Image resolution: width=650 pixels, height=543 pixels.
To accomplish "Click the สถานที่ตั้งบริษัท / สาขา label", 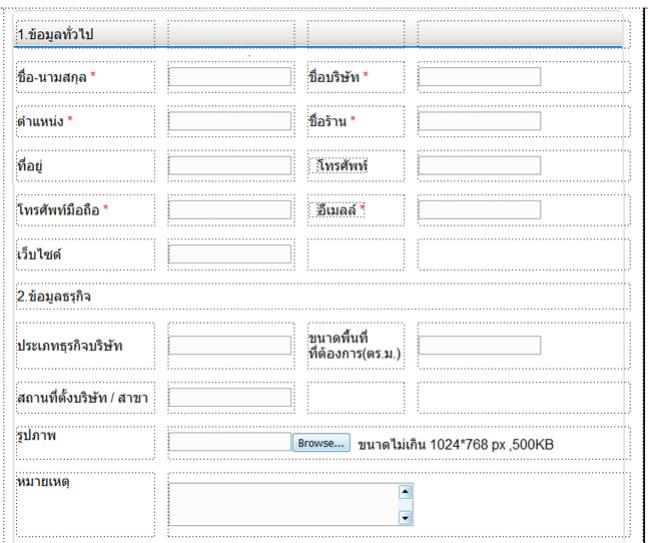I will click(82, 398).
